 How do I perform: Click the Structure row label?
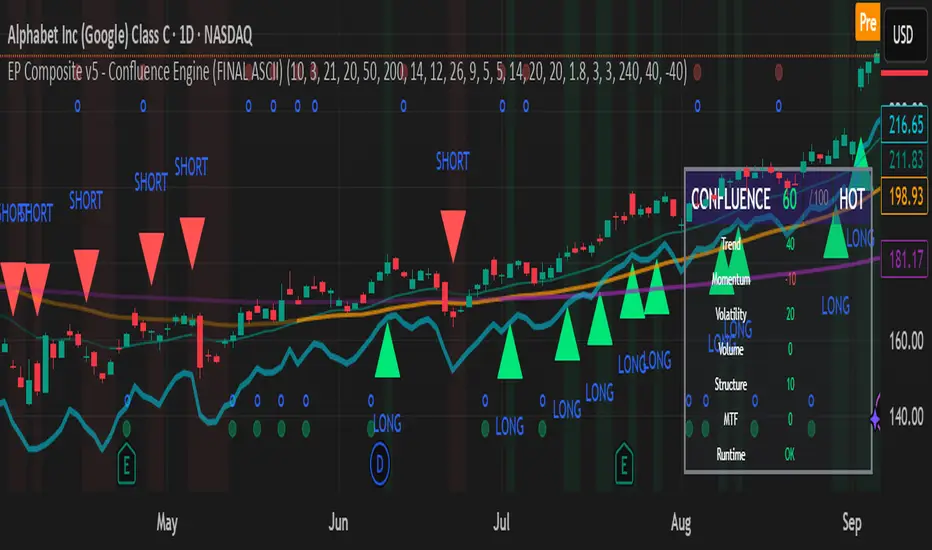[731, 384]
